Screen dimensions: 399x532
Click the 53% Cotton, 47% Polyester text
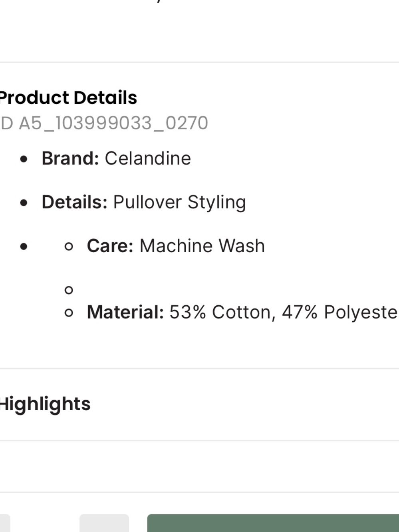pos(284,312)
